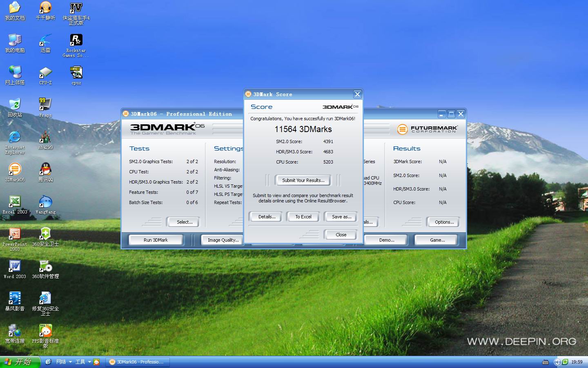This screenshot has width=588, height=368.
Task: Expand hidden system tray icons arrow
Action: (557, 362)
